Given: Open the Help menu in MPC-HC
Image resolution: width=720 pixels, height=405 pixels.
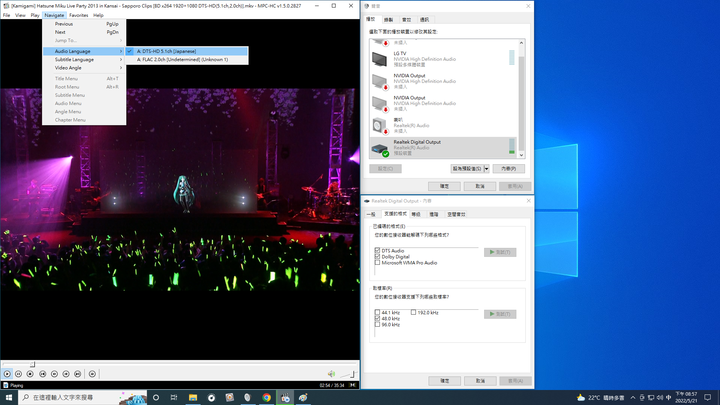Looking at the screenshot, I should [x=98, y=15].
